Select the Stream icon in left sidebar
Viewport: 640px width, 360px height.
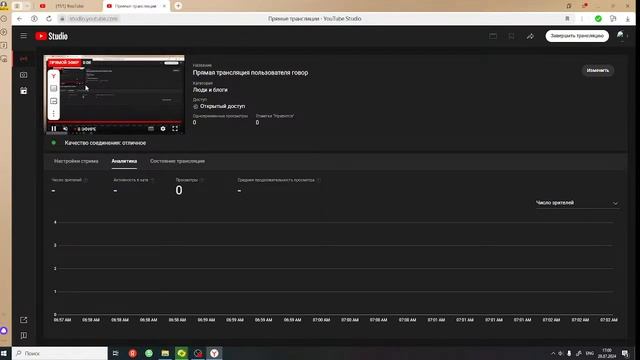24,59
